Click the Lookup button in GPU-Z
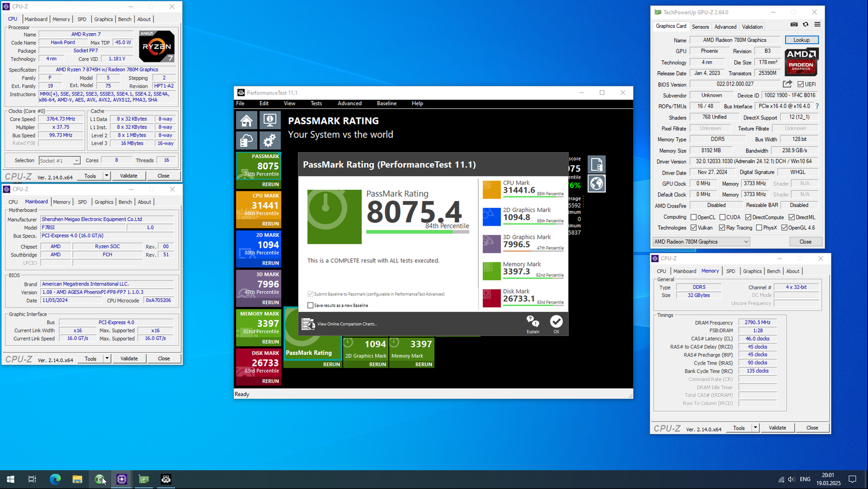 point(802,40)
